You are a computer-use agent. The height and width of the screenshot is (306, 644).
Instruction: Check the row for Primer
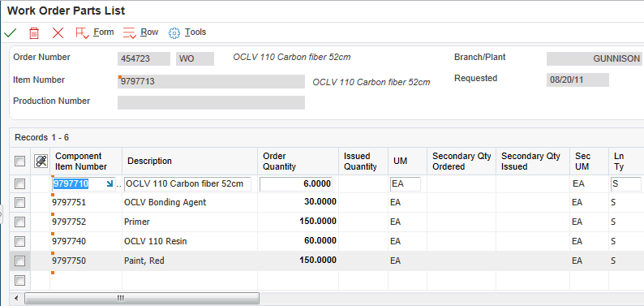coord(19,222)
